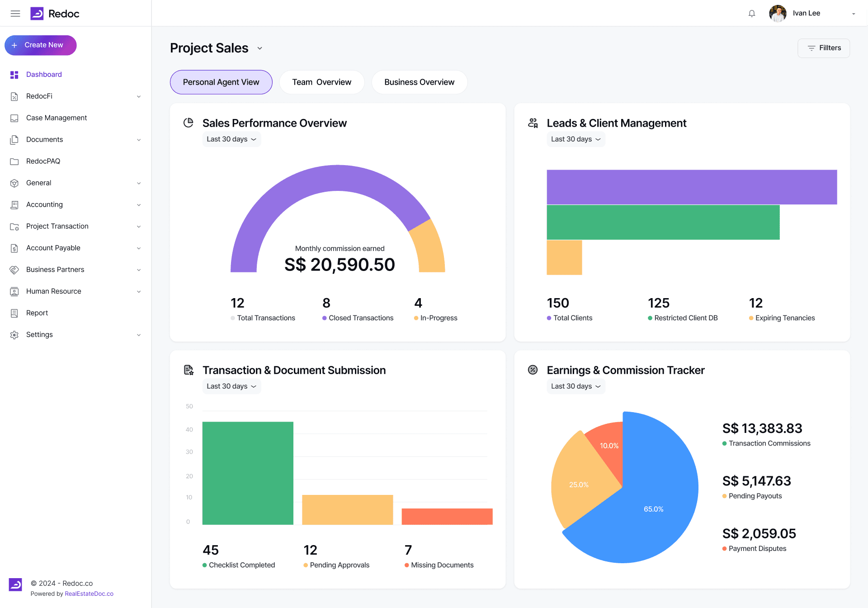Click the notification bell icon
868x608 pixels.
752,14
